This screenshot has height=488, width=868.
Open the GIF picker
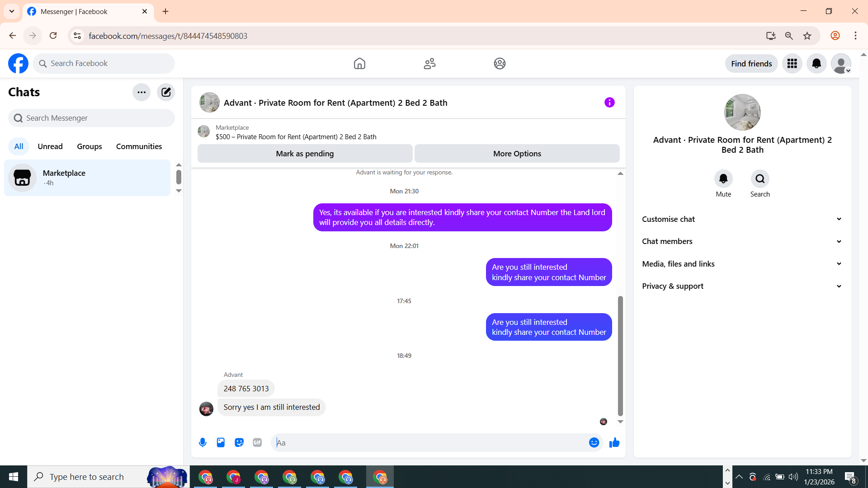(257, 443)
